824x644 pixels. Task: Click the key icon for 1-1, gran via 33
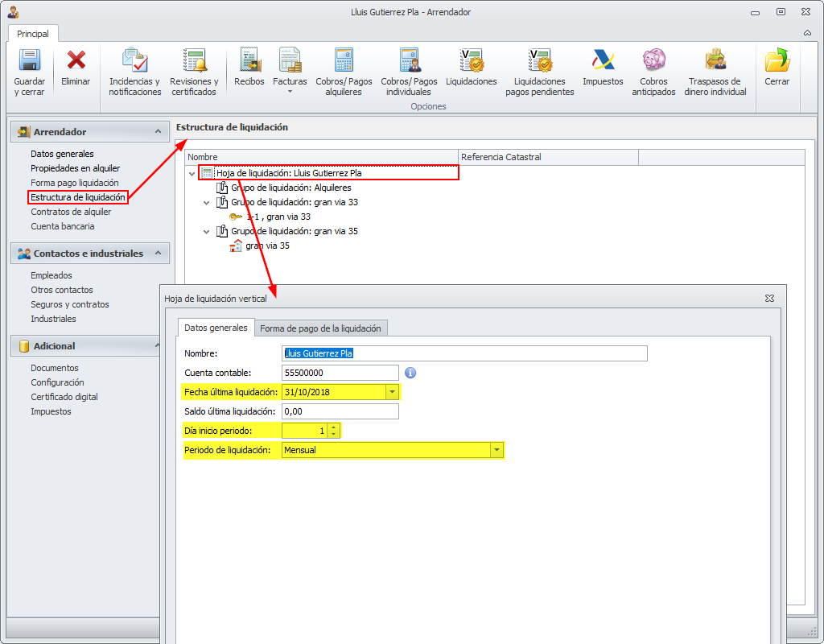point(236,217)
